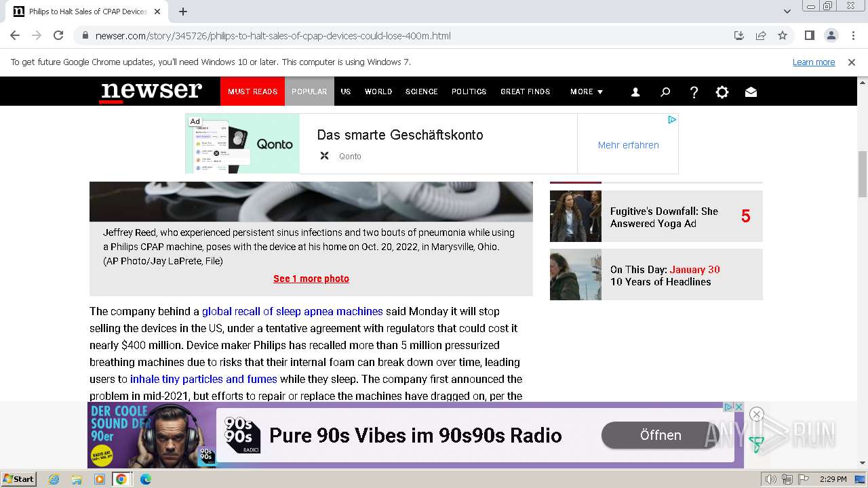This screenshot has height=488, width=868.
Task: Open the WORLD news section
Action: click(x=378, y=91)
